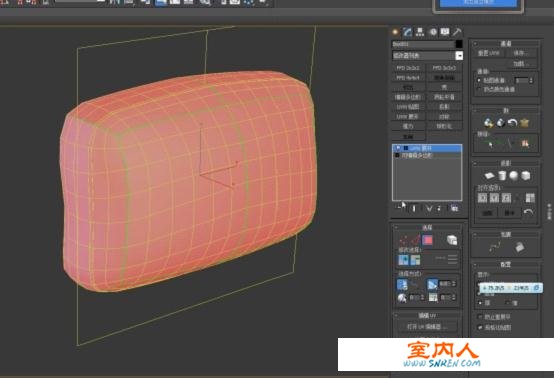554x378 pixels.
Task: Click the reset peel icon
Action: pyautogui.click(x=512, y=123)
